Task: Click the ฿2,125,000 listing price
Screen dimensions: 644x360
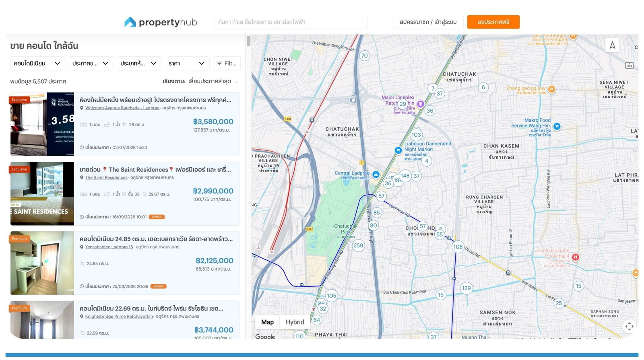Action: 215,261
